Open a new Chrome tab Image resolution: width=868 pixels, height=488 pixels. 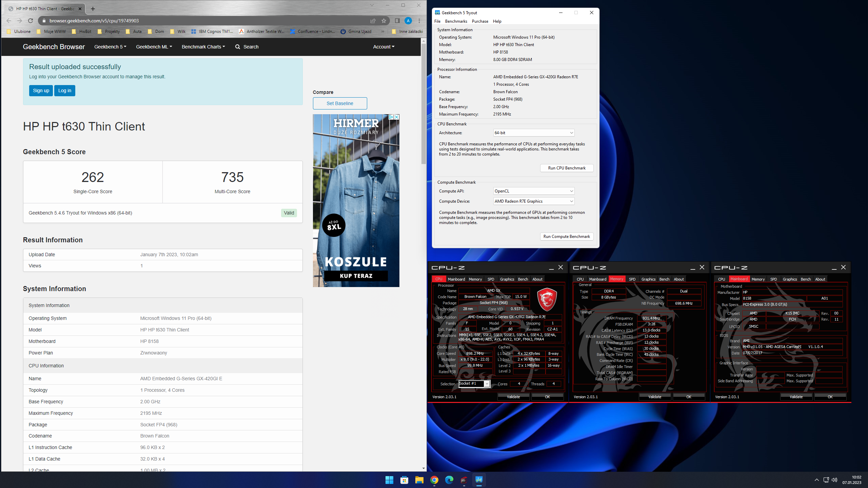click(x=93, y=9)
